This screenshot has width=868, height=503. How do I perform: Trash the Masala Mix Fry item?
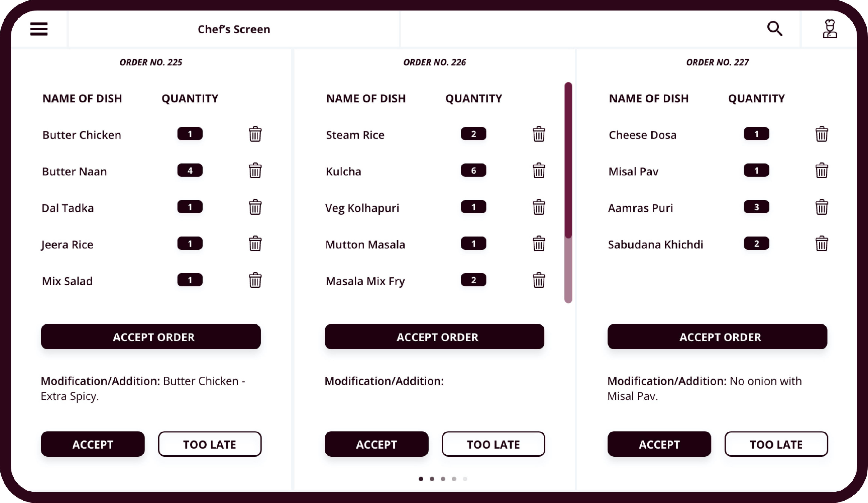(x=539, y=280)
